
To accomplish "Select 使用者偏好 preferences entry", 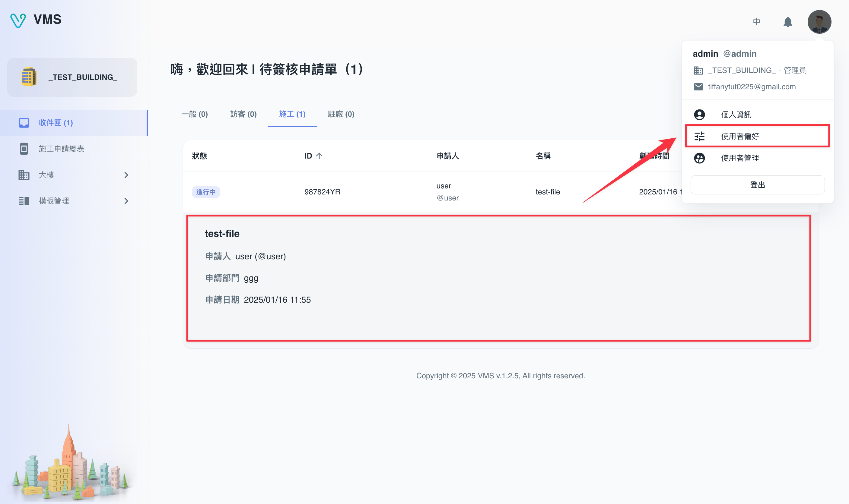I will point(740,137).
